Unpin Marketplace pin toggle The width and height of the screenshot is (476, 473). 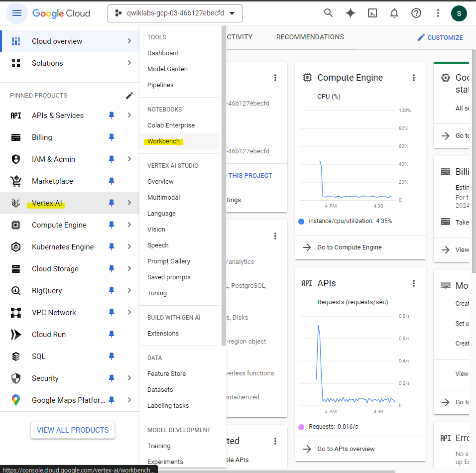tap(112, 181)
